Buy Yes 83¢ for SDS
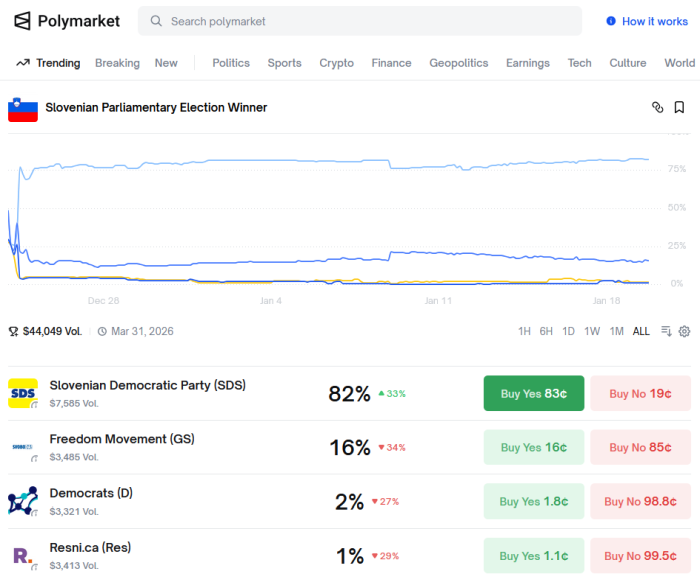Screen dimensions: 700x580 click(534, 393)
